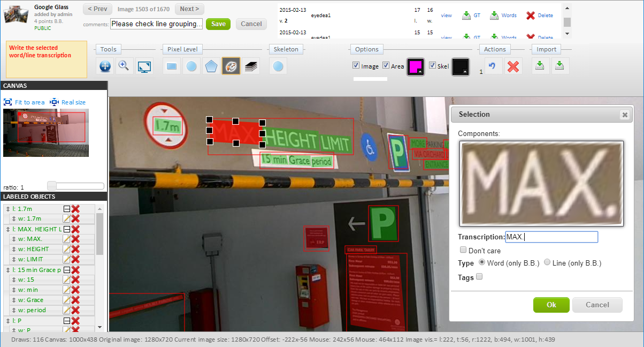This screenshot has width=644, height=347.
Task: Select the rectangle pixel-level tool
Action: (x=172, y=66)
